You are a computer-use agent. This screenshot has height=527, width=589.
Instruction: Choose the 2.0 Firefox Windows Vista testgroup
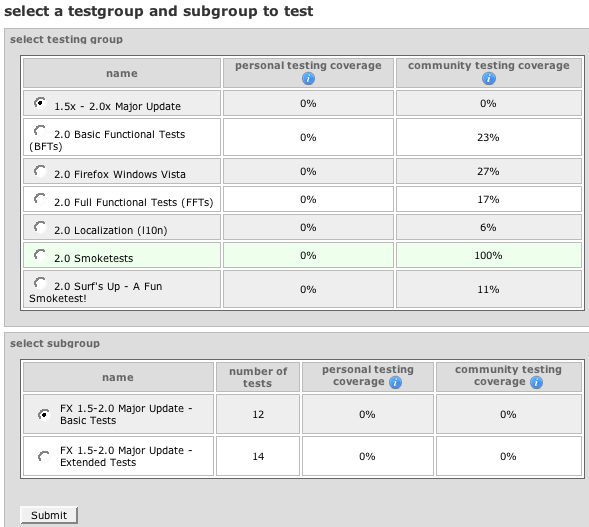tap(40, 171)
